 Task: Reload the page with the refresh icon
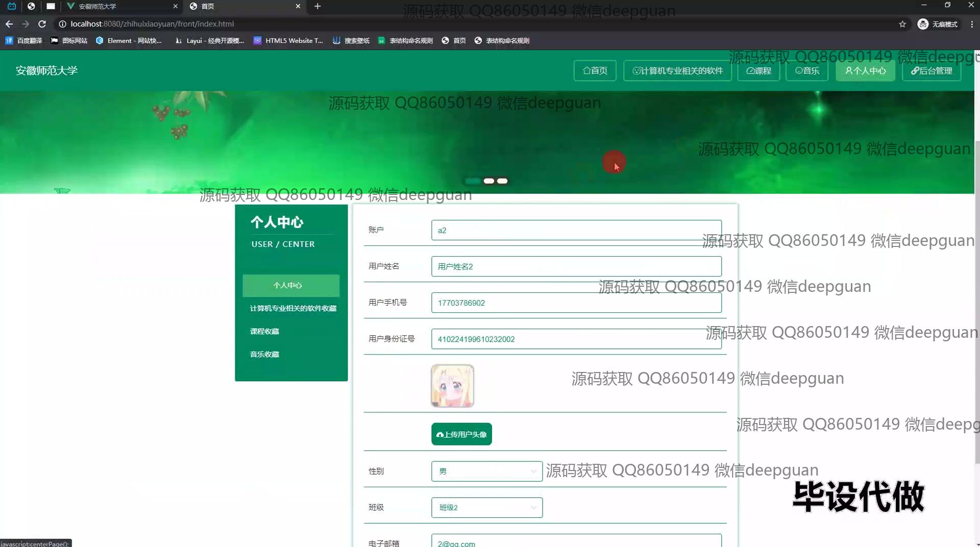click(x=42, y=24)
